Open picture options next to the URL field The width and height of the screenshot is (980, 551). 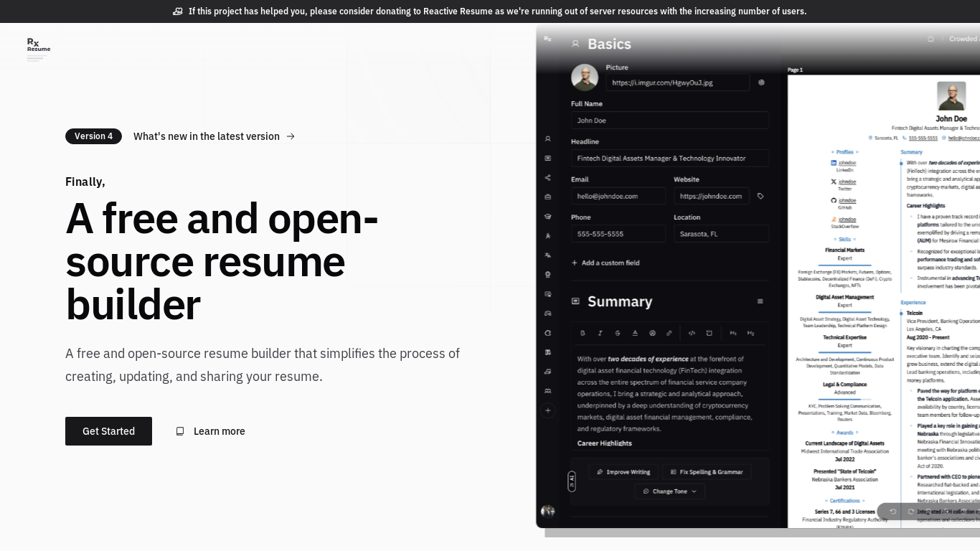tap(761, 83)
